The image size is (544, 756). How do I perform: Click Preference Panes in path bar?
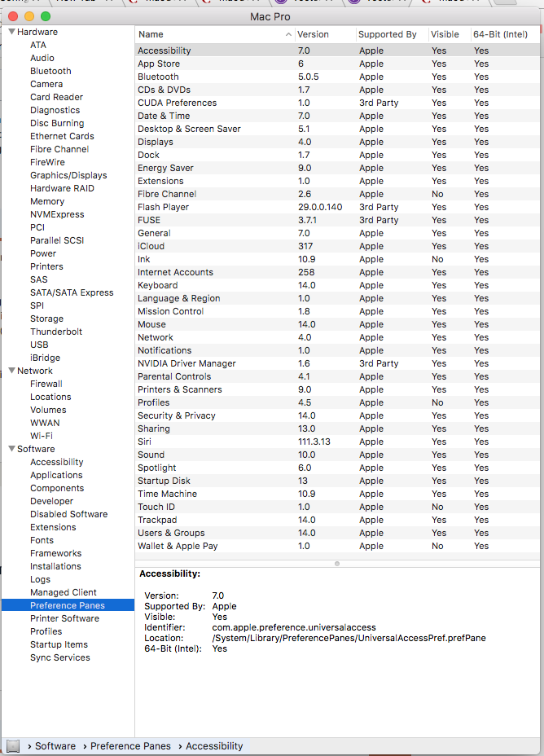(x=130, y=746)
